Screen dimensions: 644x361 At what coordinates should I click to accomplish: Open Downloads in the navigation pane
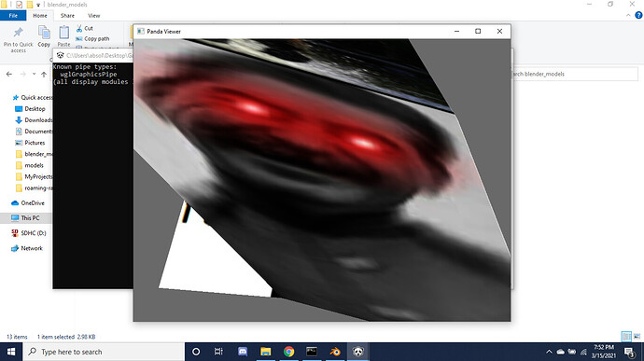pyautogui.click(x=34, y=120)
